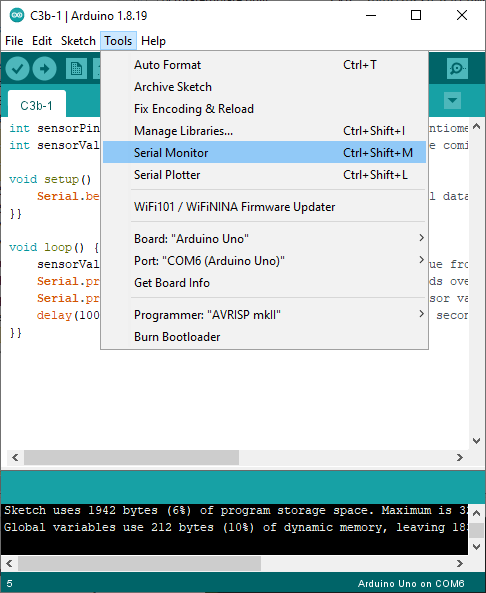Image resolution: width=486 pixels, height=593 pixels.
Task: Click editor horizontal scroll left arrow
Action: 15,458
